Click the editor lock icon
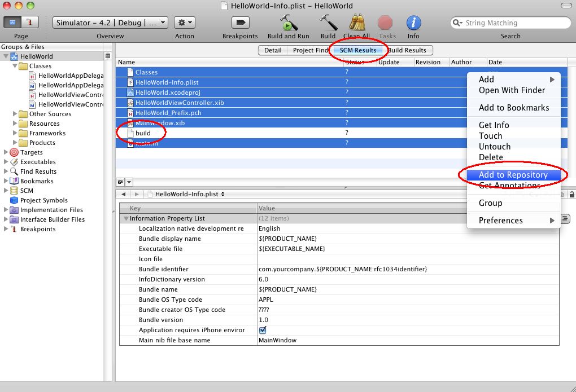The image size is (576, 392). [x=572, y=195]
